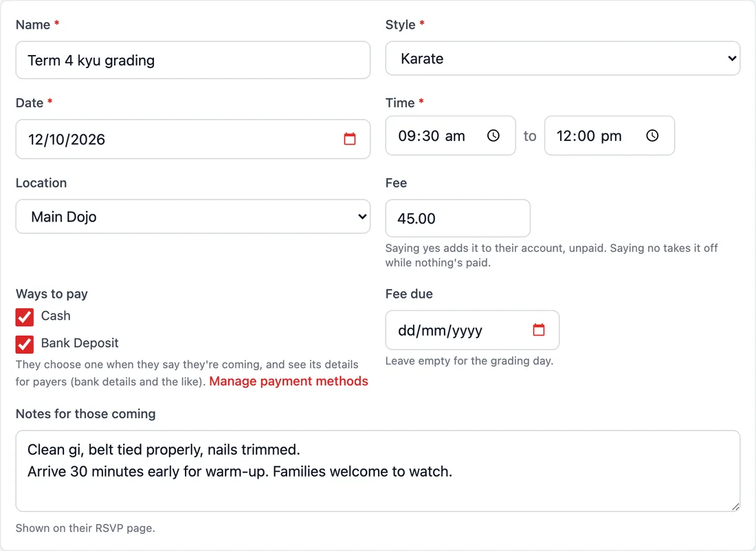Image resolution: width=756 pixels, height=551 pixels.
Task: Open the Location dropdown showing Main Dojo
Action: [x=193, y=217]
